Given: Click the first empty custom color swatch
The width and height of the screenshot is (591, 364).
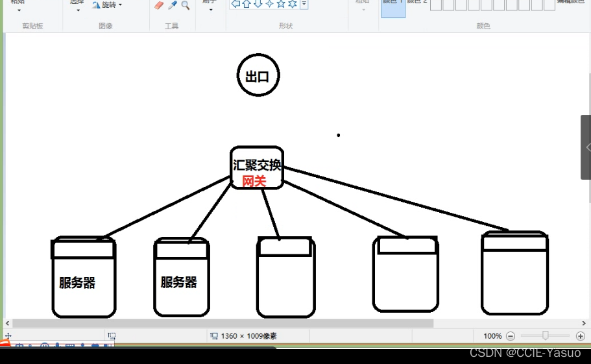Looking at the screenshot, I should 436,5.
